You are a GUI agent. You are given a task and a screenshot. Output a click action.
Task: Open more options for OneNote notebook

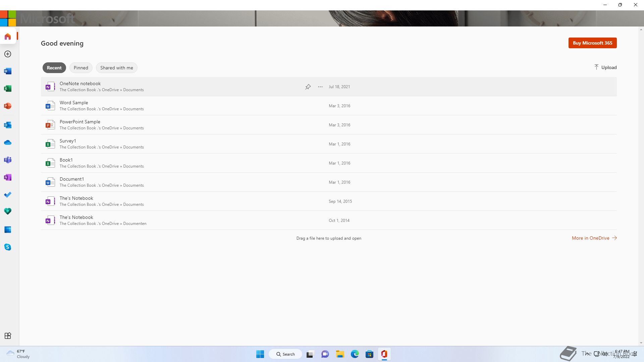point(320,87)
